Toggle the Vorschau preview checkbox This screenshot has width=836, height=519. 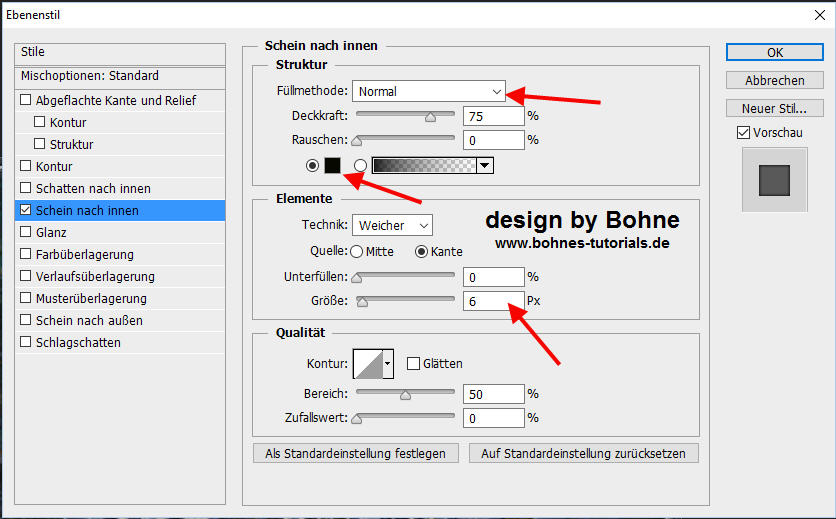click(743, 132)
